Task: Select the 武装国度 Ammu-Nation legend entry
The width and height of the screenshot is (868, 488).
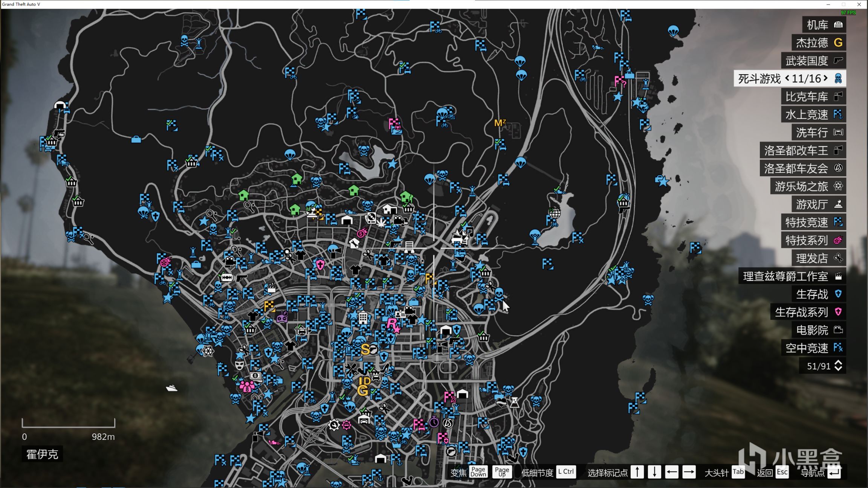Action: tap(813, 61)
